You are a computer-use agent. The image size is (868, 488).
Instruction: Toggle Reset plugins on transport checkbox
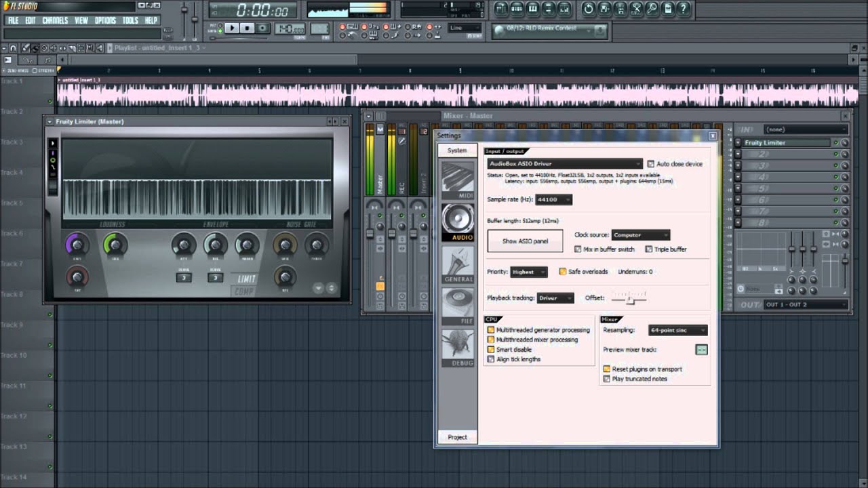(607, 369)
